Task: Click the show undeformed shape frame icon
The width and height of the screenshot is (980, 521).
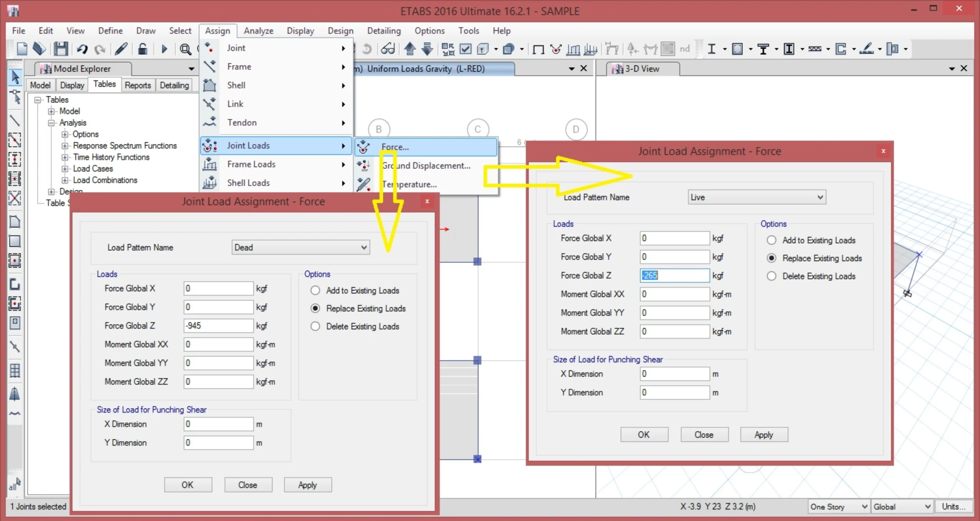Action: click(x=538, y=49)
